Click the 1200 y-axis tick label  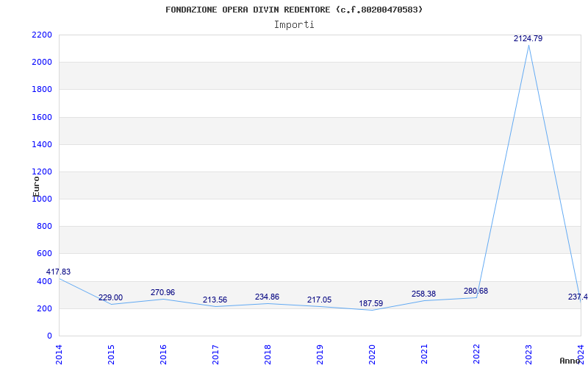pos(42,172)
